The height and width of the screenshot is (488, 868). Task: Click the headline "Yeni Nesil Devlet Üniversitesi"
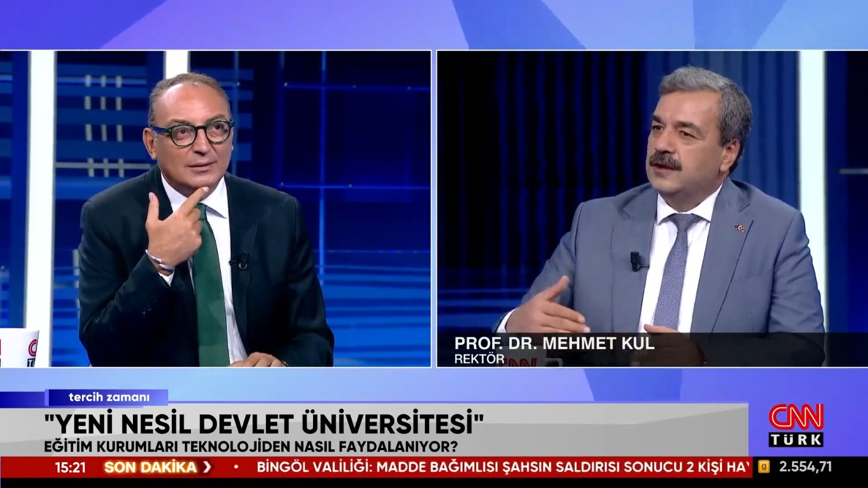pos(263,424)
